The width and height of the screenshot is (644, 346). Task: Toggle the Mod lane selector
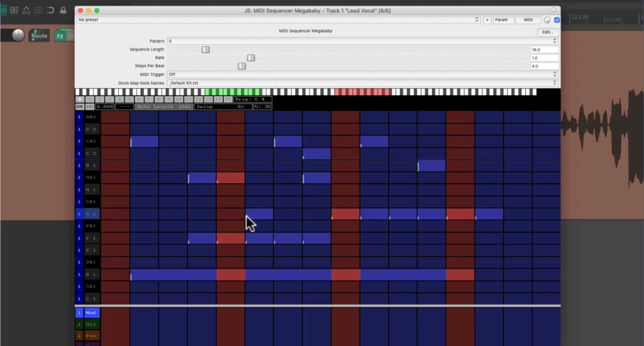point(91,313)
